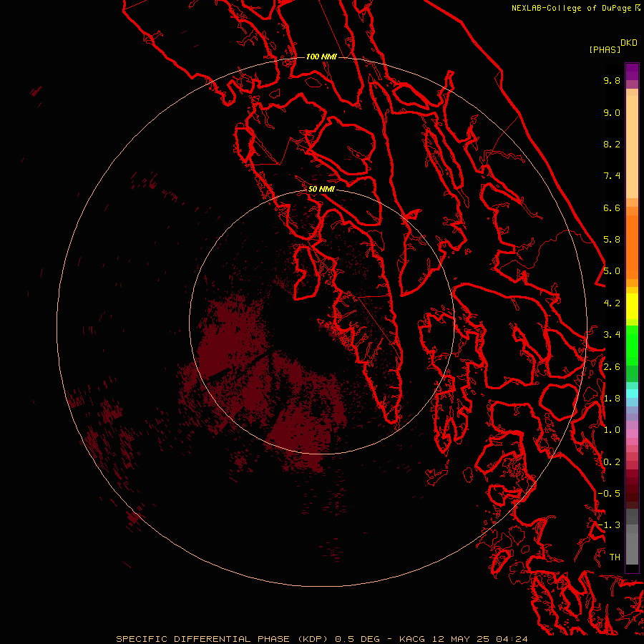Image resolution: width=644 pixels, height=644 pixels.
Task: Click the 9.0 value on color scale
Action: click(x=612, y=112)
